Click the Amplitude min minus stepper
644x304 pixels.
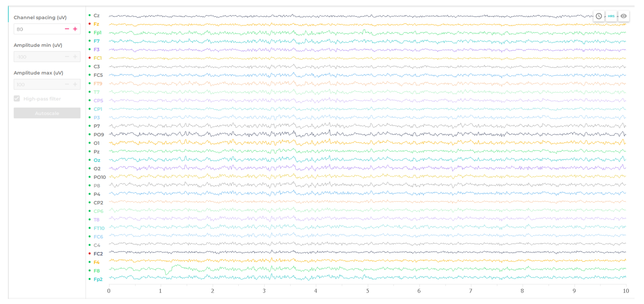(x=67, y=57)
